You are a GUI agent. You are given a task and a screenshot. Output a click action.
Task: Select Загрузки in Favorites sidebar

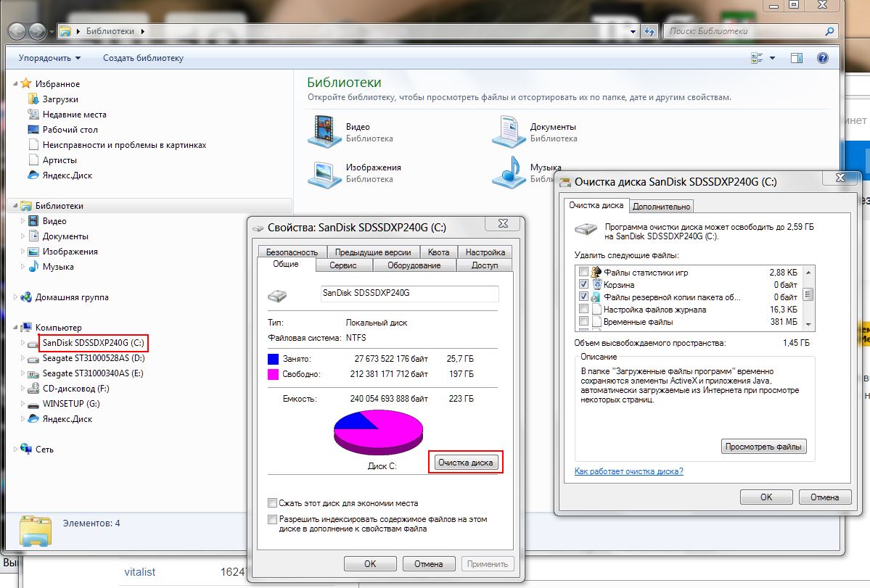[60, 99]
